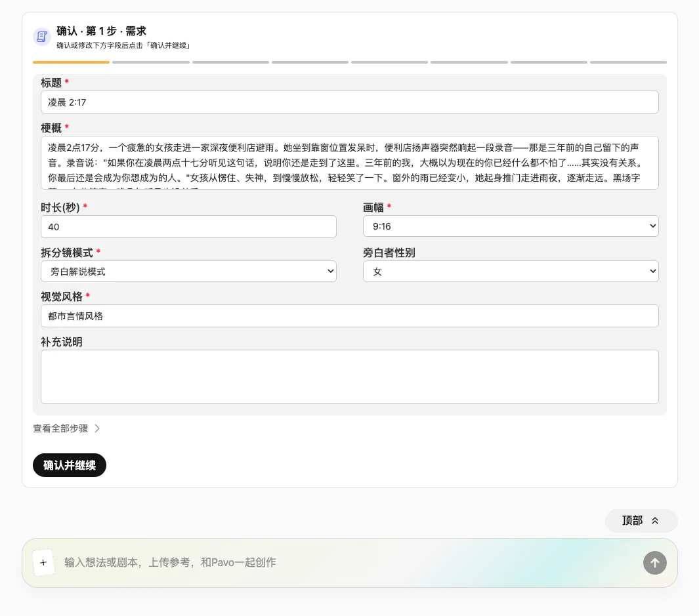Image resolution: width=699 pixels, height=616 pixels.
Task: Click the 标题 field label
Action: point(51,83)
